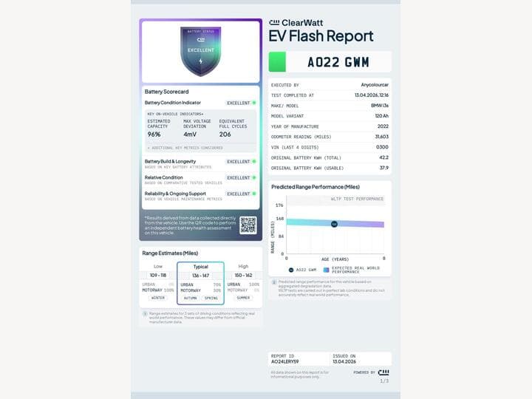Image resolution: width=532 pixels, height=399 pixels.
Task: Click the green dot by Battery Build & Longevity
Action: point(254,161)
